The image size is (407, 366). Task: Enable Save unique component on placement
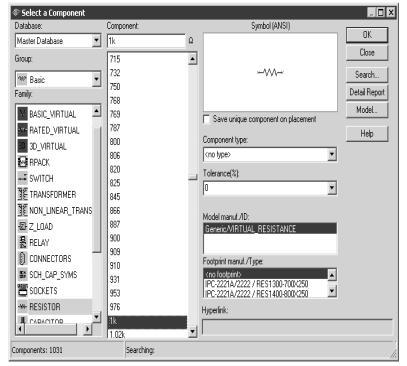pyautogui.click(x=207, y=119)
